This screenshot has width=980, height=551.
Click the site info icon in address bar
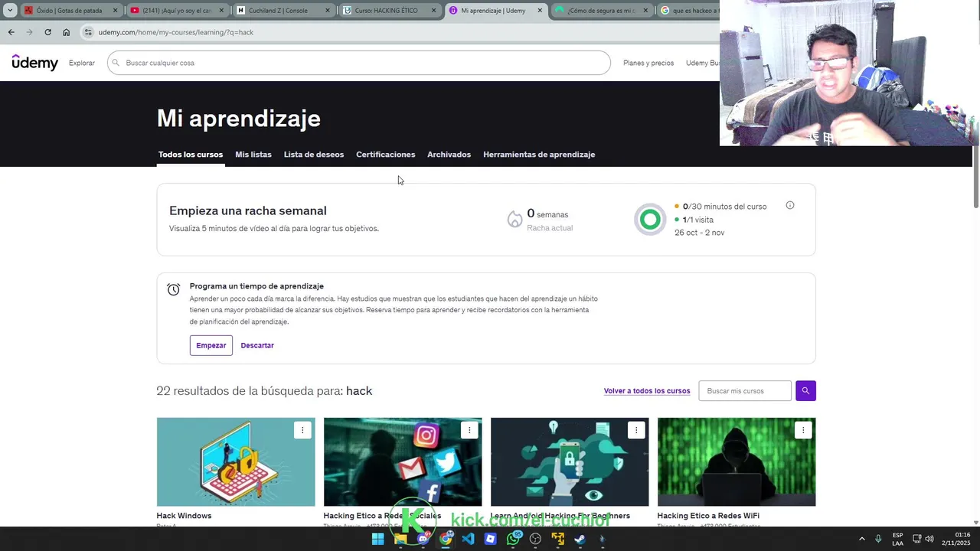88,32
